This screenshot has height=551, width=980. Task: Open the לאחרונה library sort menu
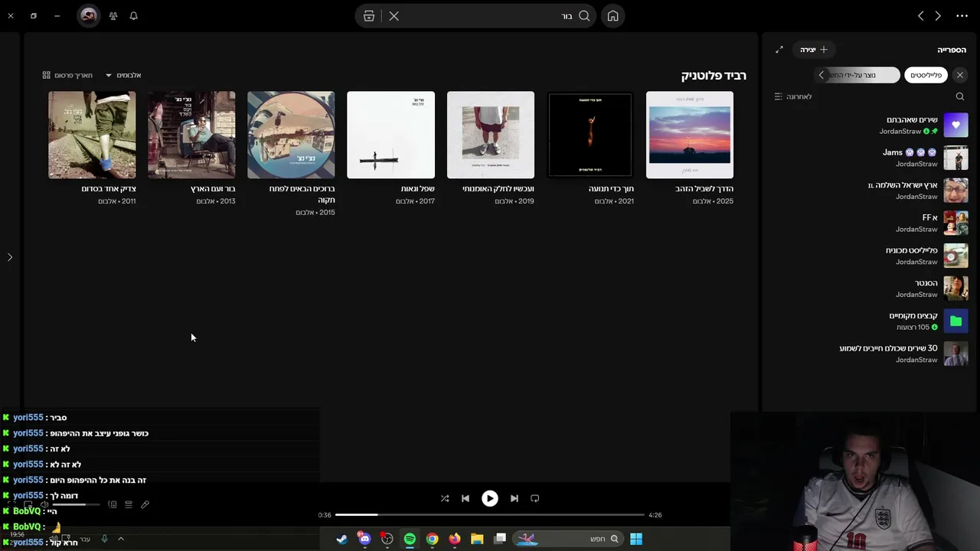[792, 96]
